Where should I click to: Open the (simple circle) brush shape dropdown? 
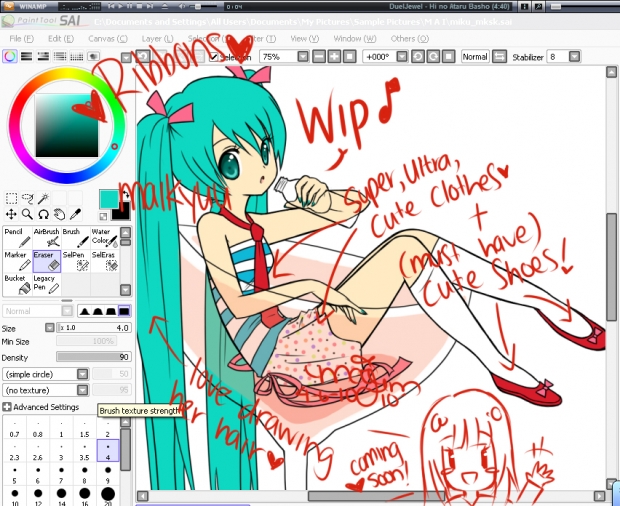(82, 374)
